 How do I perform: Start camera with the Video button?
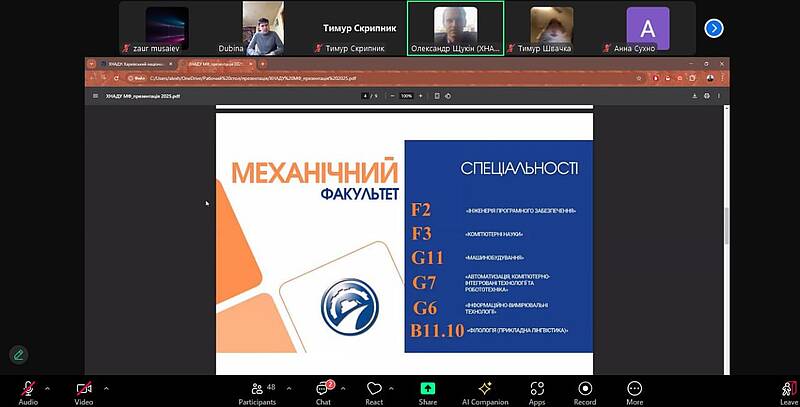[84, 393]
